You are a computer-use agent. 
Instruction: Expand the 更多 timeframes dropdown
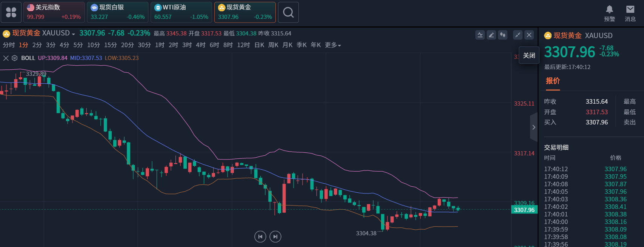[x=333, y=45]
